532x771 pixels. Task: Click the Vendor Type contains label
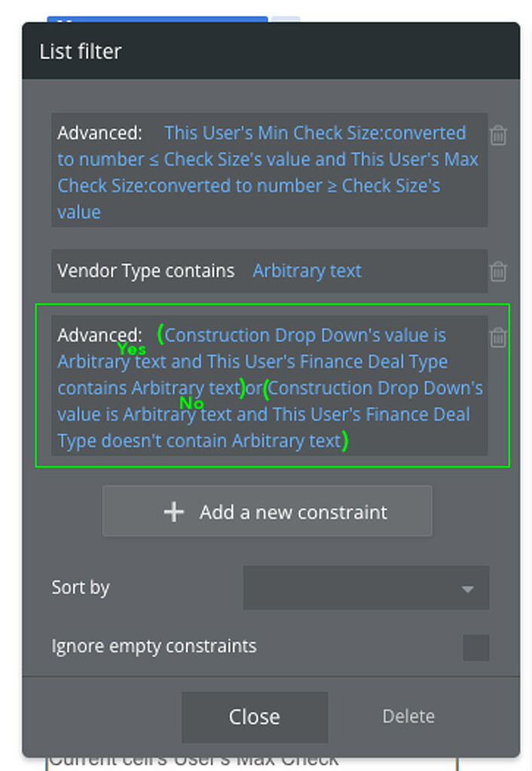coord(145,271)
